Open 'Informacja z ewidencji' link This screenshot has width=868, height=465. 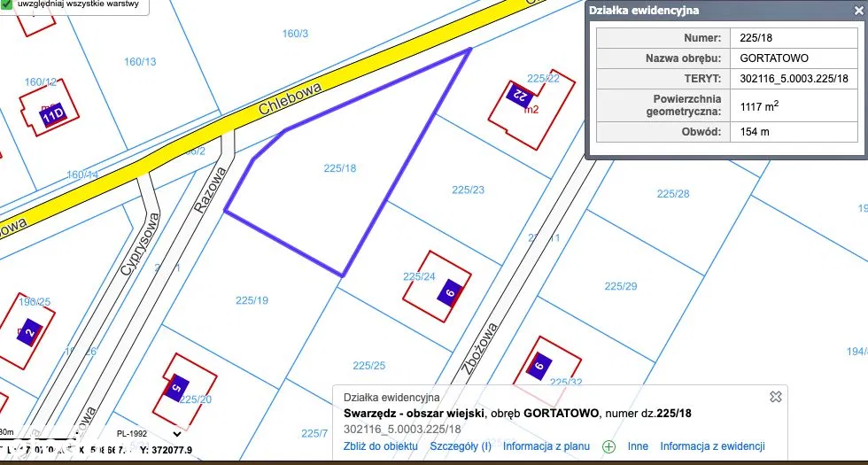[x=712, y=446]
